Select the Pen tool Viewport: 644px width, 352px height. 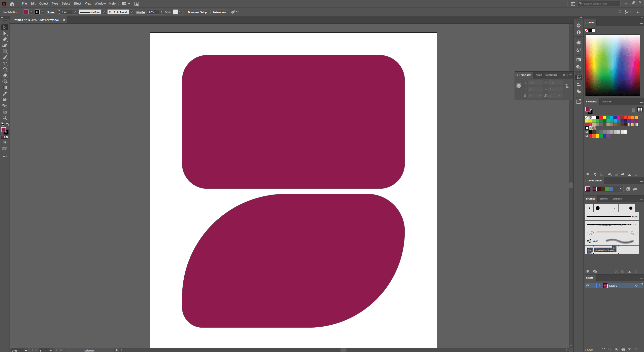pos(5,40)
